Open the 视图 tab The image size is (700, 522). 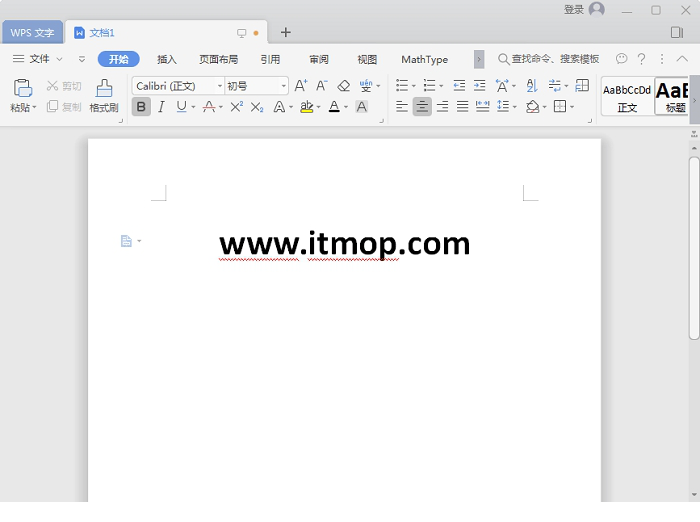tap(367, 59)
